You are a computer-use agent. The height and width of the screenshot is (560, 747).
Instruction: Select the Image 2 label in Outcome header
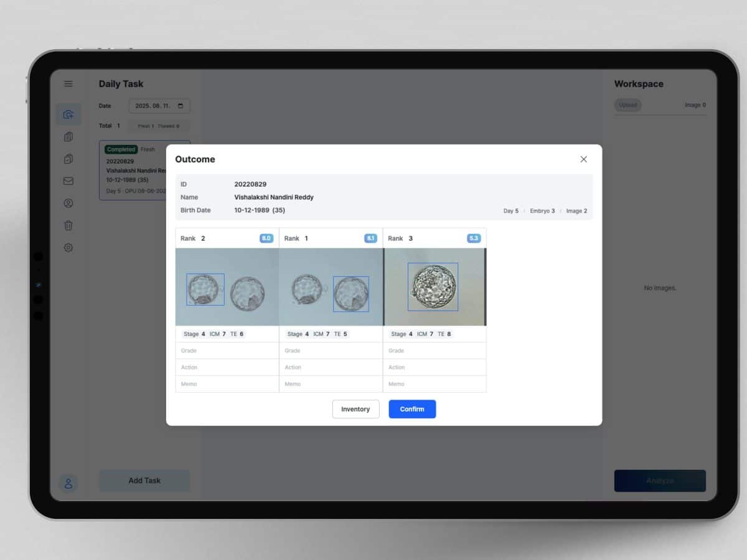[576, 211]
